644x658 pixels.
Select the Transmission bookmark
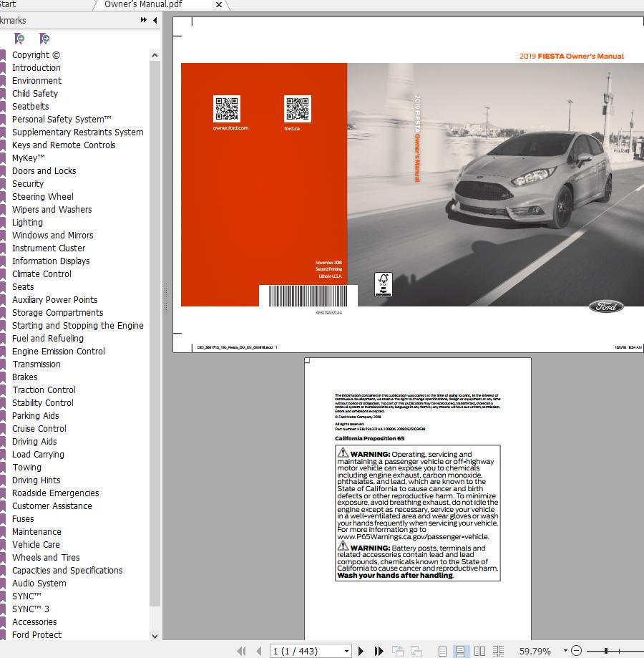(36, 364)
